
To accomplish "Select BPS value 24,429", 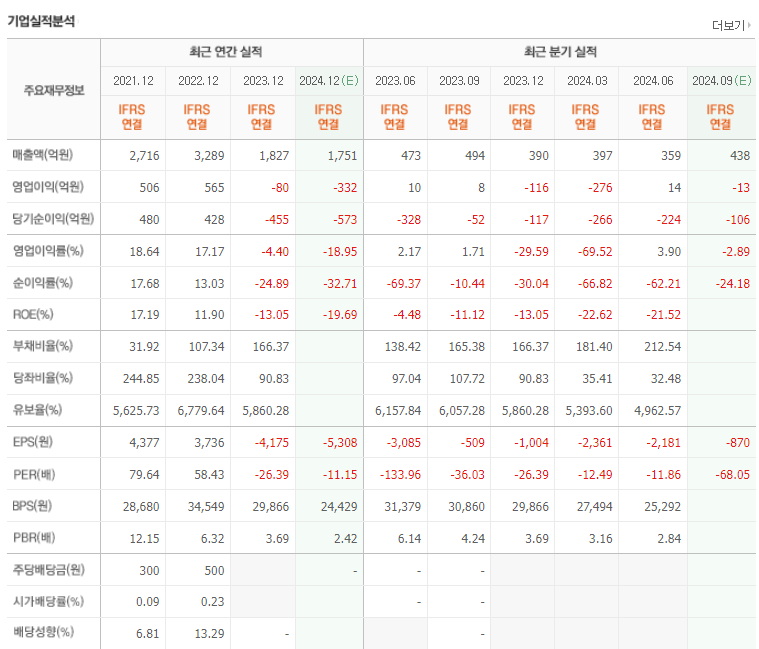I will [339, 507].
